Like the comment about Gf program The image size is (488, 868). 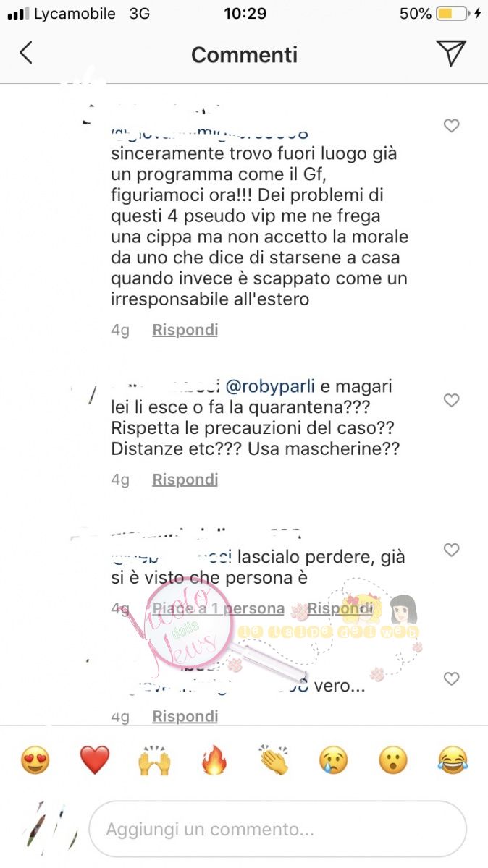point(451,126)
